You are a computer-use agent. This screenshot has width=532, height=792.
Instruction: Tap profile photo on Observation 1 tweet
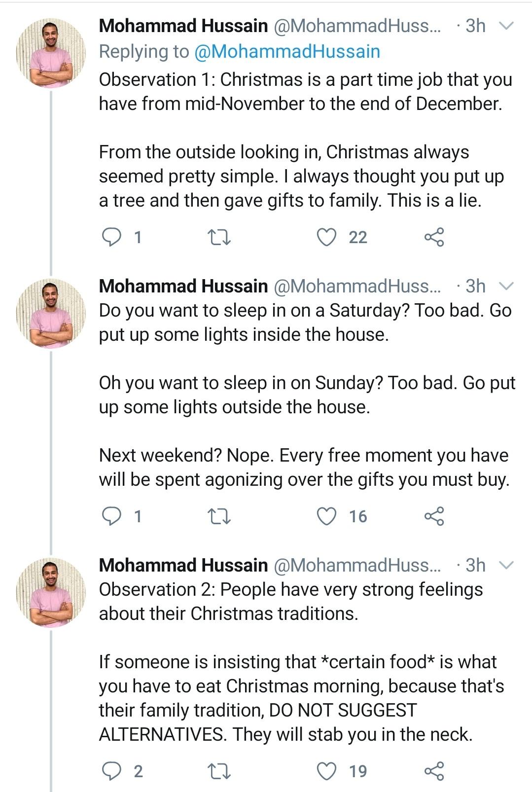click(x=51, y=53)
